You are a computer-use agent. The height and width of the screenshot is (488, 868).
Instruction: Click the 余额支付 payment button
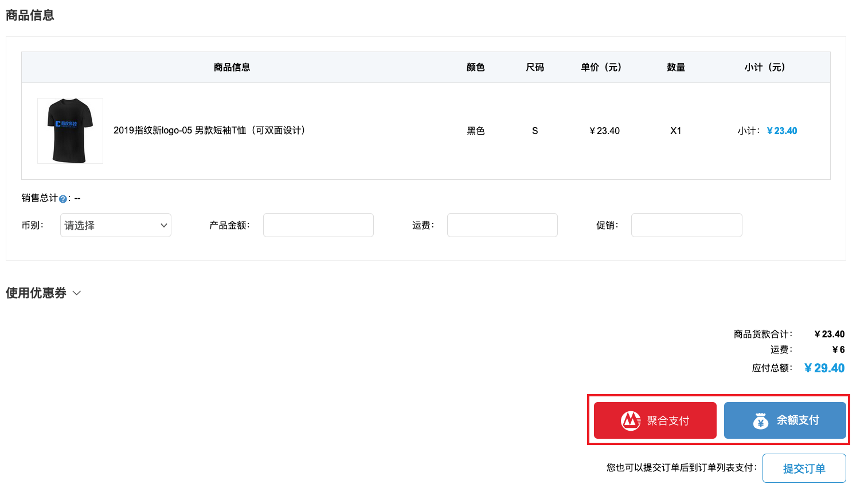click(785, 420)
